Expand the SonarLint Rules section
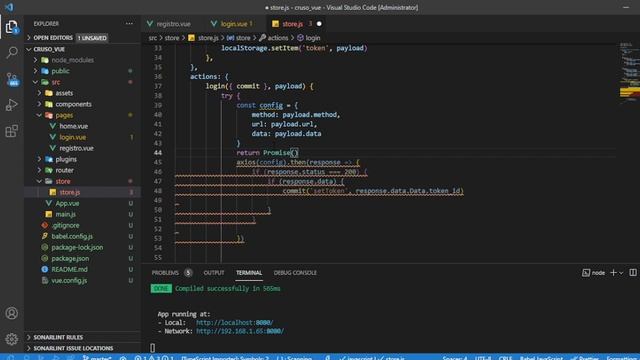The width and height of the screenshot is (640, 360). tap(58, 337)
